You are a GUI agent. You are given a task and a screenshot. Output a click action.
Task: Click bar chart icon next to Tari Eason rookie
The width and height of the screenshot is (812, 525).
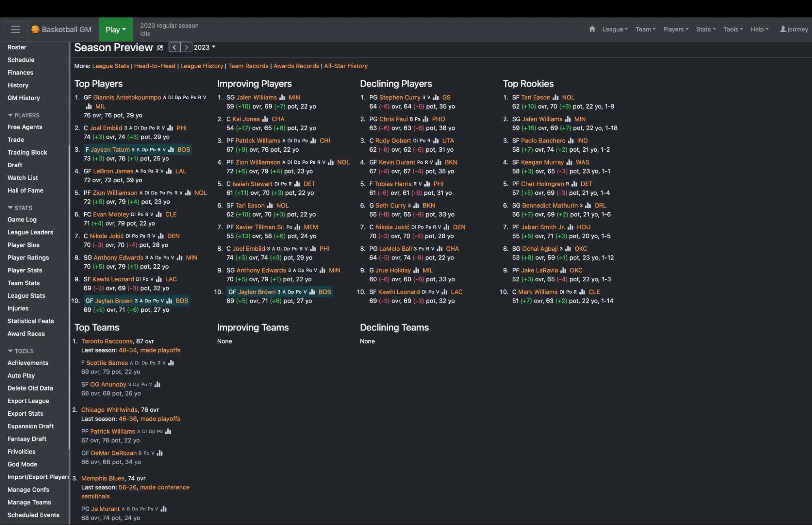pyautogui.click(x=555, y=97)
